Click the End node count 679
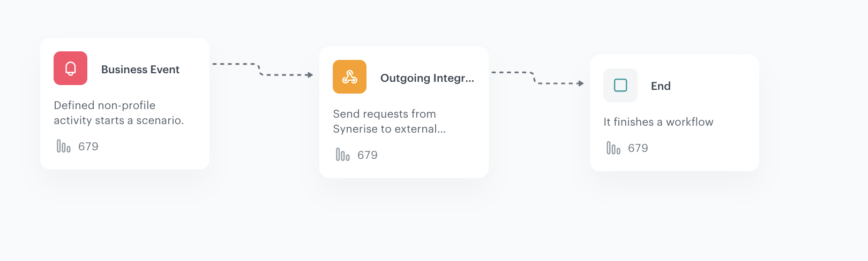868x261 pixels. coord(638,148)
